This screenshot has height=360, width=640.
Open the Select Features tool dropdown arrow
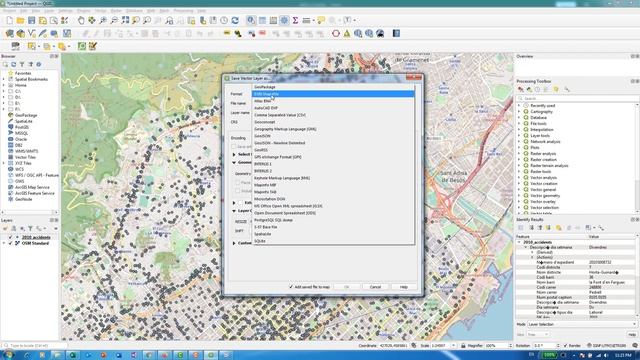pos(39,47)
